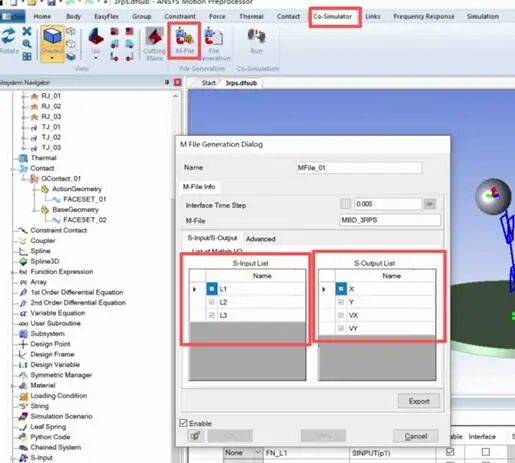Select Design Variable in the tree
The image size is (515, 463).
55,365
